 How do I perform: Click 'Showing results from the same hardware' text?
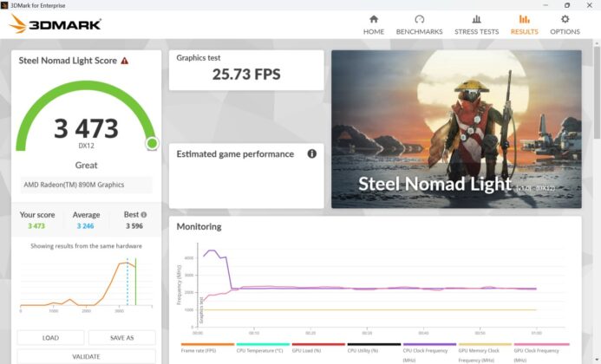pos(86,246)
